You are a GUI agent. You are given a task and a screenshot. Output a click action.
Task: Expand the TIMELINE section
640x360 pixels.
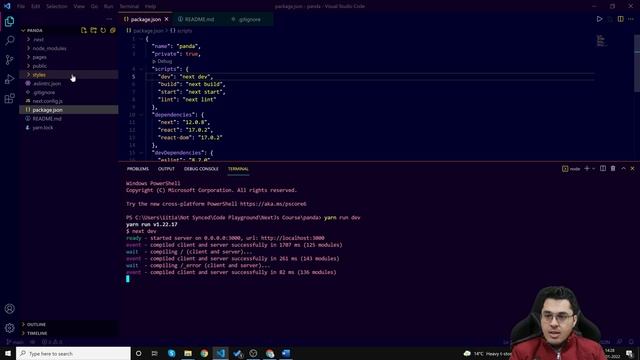[69, 333]
